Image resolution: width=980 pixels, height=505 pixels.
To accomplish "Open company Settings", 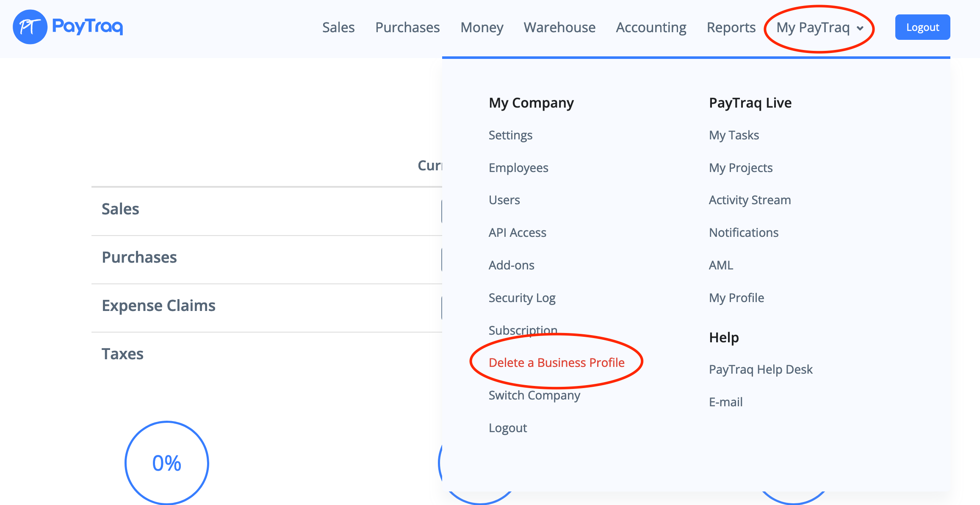I will [510, 135].
